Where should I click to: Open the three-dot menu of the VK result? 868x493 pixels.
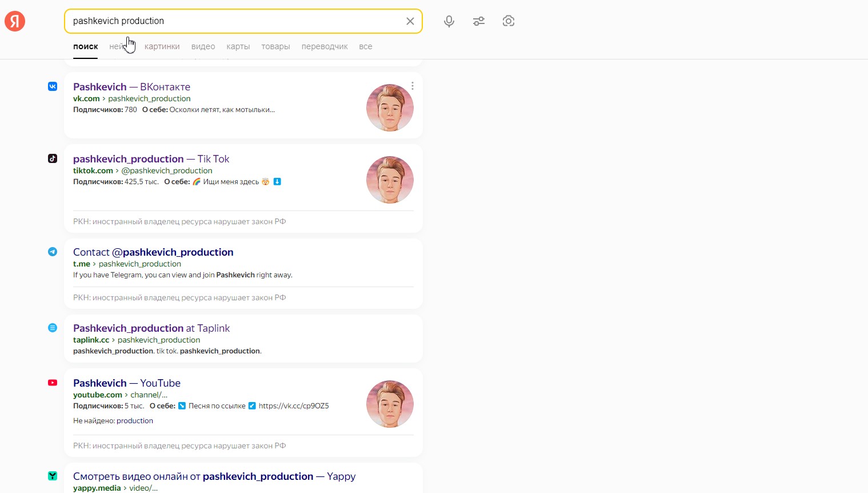coord(413,86)
